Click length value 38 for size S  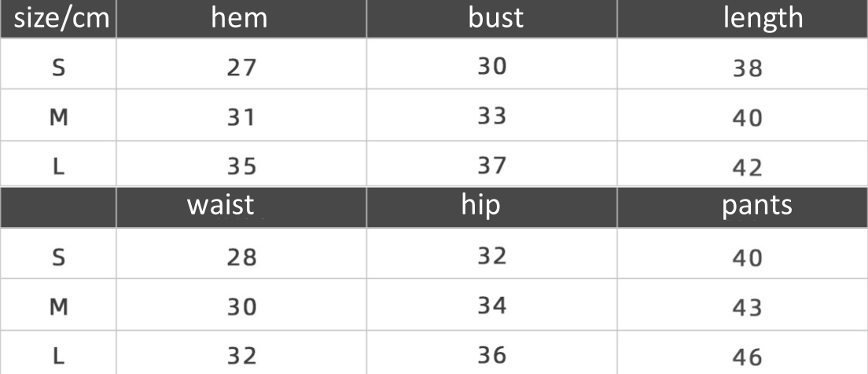[746, 68]
